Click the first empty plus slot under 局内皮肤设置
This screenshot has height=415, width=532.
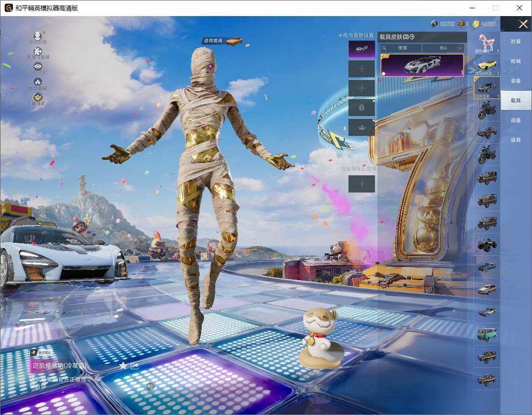361,68
